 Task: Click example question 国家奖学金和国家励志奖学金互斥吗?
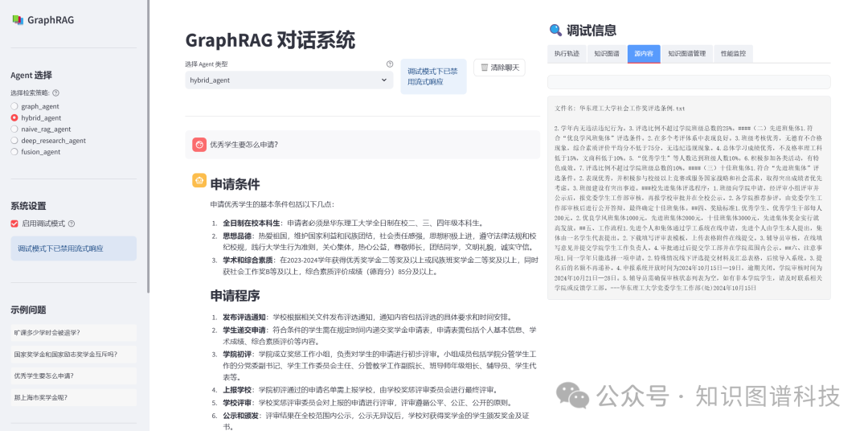[74, 355]
